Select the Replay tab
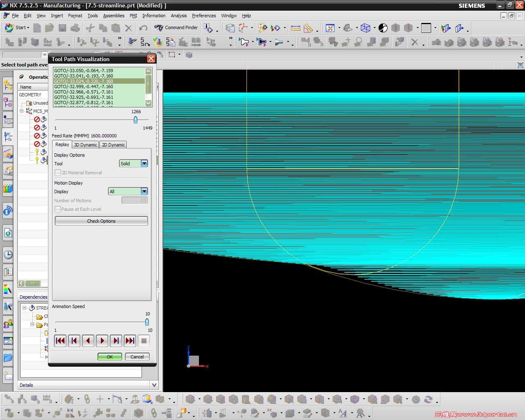 [62, 144]
